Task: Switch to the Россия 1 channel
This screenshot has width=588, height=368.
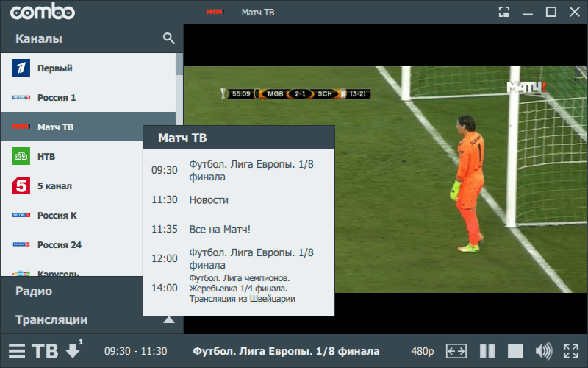Action: 88,97
